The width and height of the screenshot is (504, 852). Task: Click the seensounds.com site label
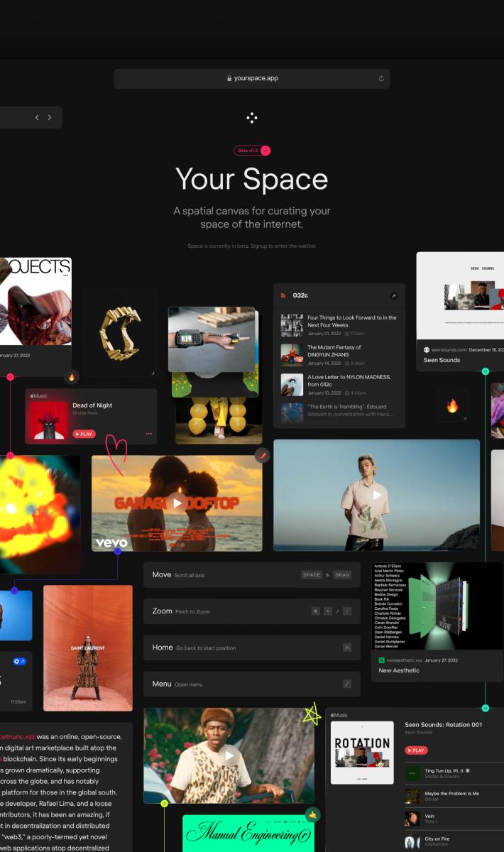[445, 350]
